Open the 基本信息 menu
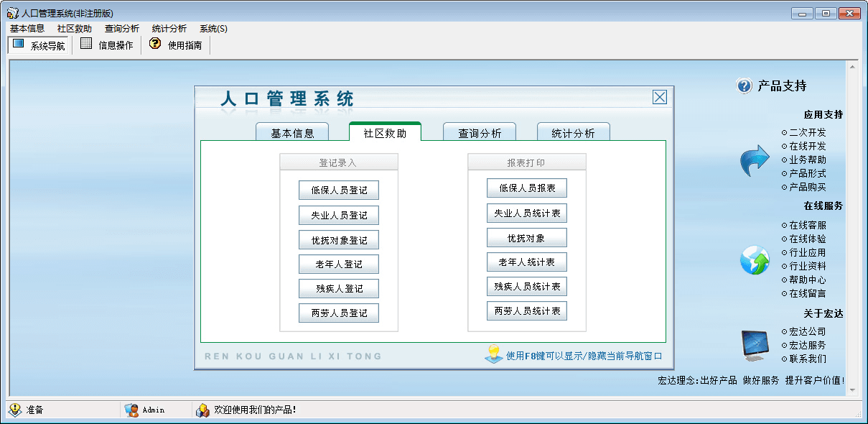 27,29
